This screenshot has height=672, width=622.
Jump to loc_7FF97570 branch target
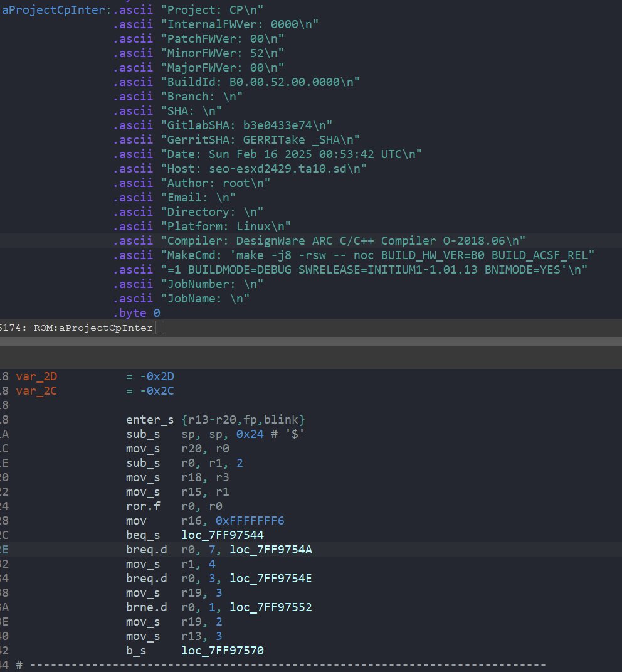click(223, 651)
